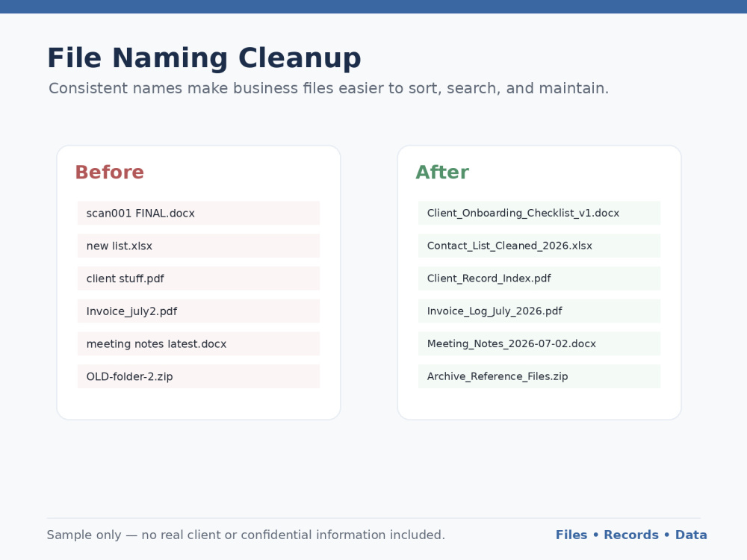The width and height of the screenshot is (747, 560).
Task: Select meeting notes latest.docx
Action: (198, 343)
